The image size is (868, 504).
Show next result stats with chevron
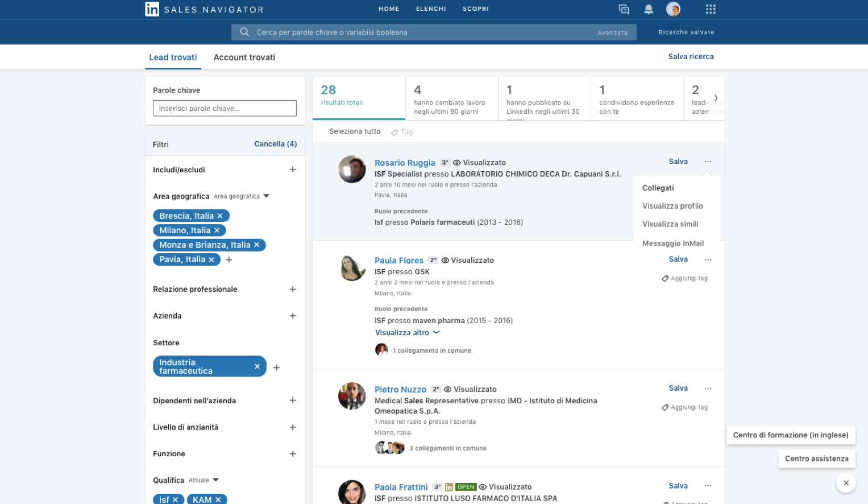coord(716,98)
